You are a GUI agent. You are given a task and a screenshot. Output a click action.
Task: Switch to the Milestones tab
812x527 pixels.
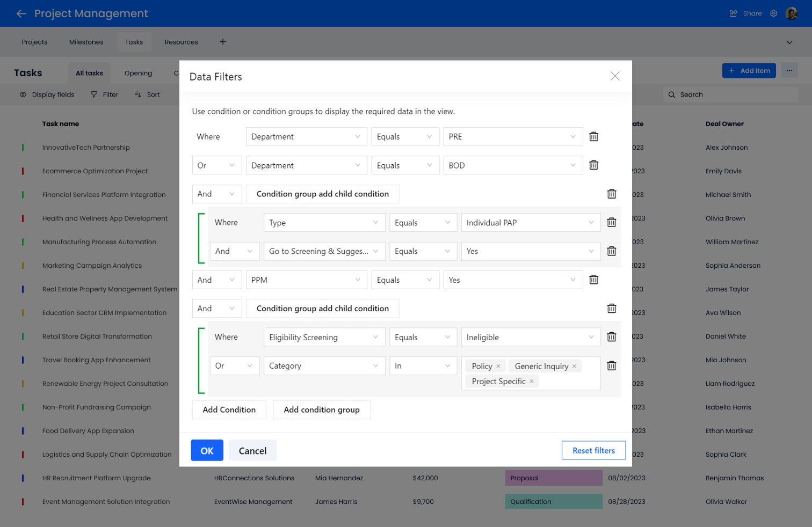coord(86,41)
